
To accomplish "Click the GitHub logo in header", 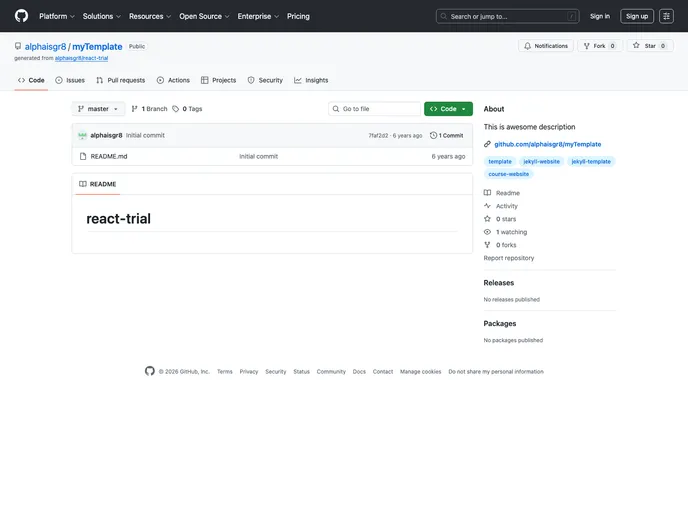I will click(x=21, y=16).
